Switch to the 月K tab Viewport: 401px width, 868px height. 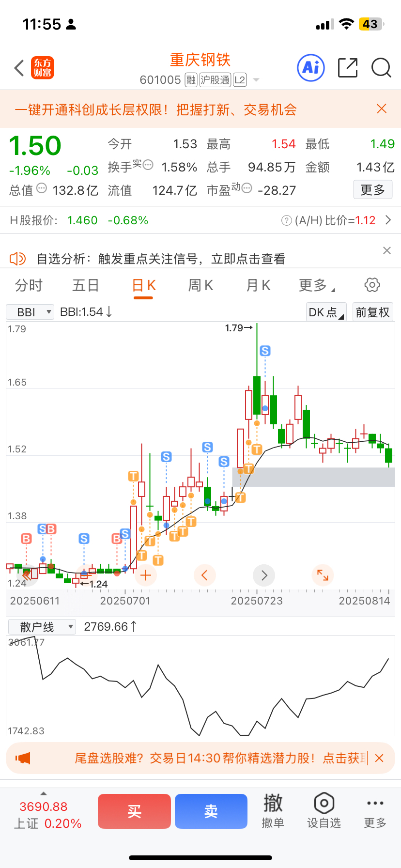click(258, 285)
